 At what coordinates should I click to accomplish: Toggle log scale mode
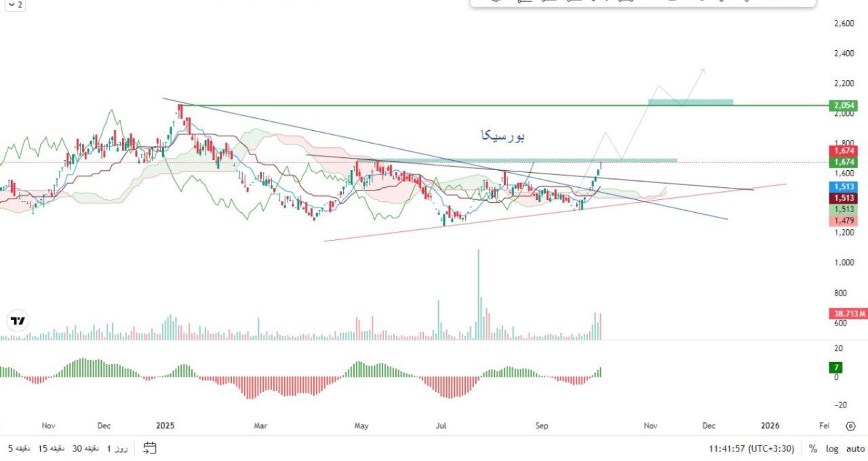[832, 449]
